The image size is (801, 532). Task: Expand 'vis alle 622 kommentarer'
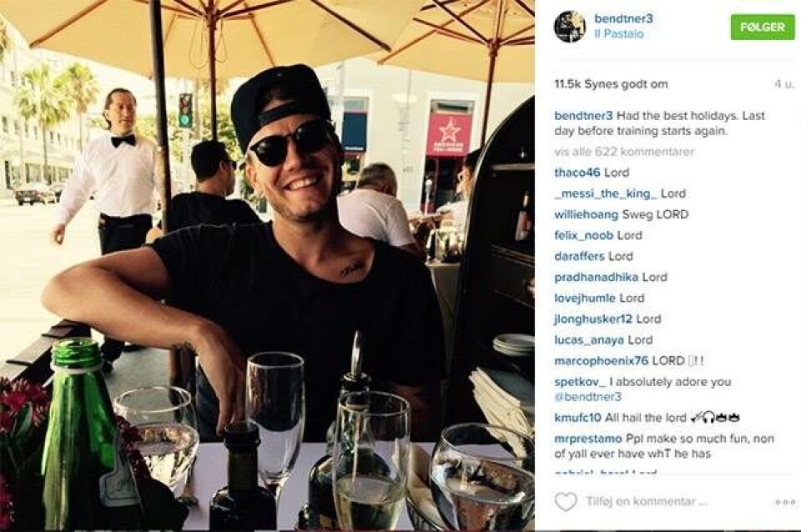pos(624,152)
